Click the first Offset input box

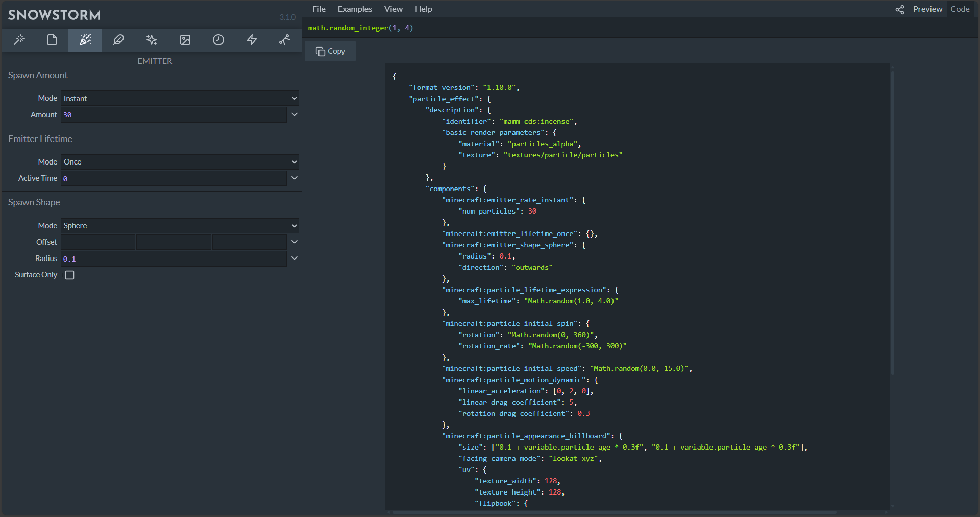click(98, 242)
